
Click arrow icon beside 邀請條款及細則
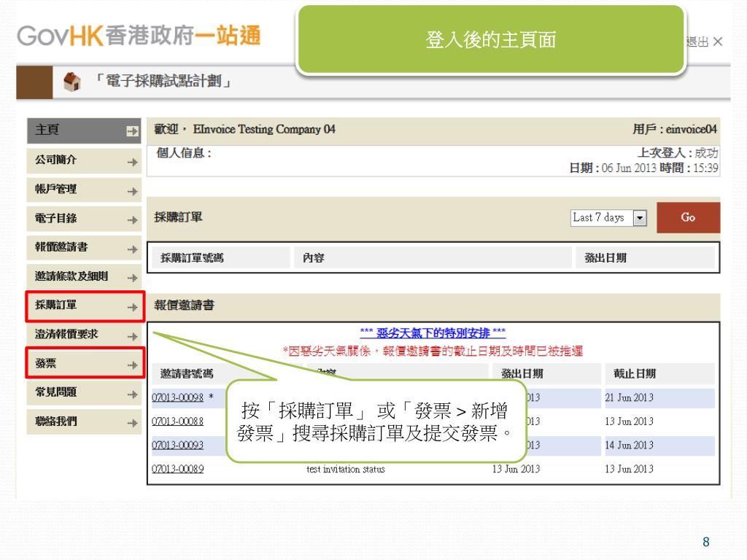click(133, 278)
